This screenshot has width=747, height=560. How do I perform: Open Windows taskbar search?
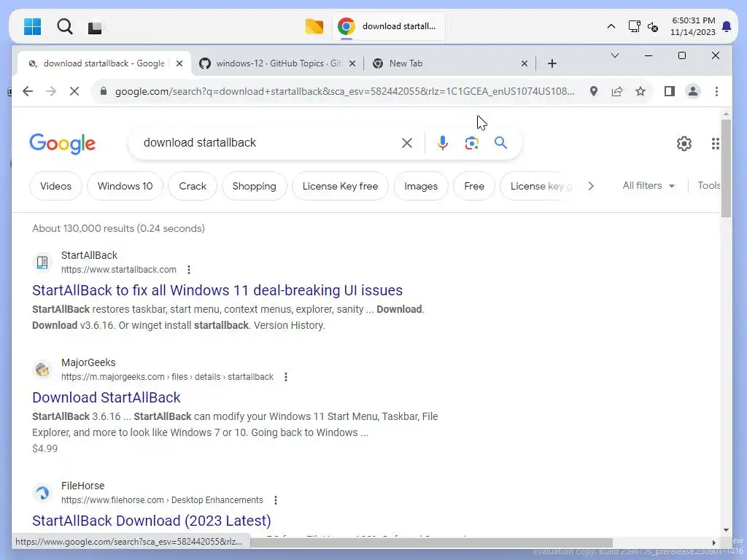64,27
